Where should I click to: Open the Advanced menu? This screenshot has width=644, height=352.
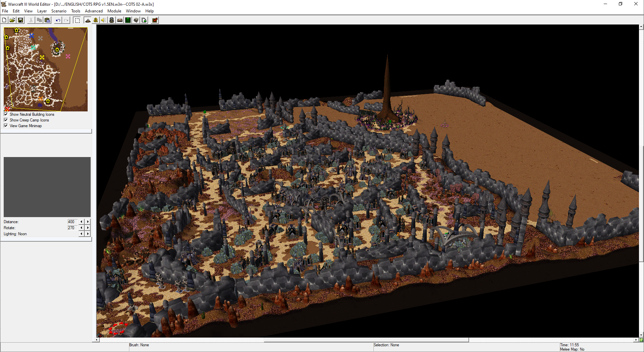coord(94,11)
